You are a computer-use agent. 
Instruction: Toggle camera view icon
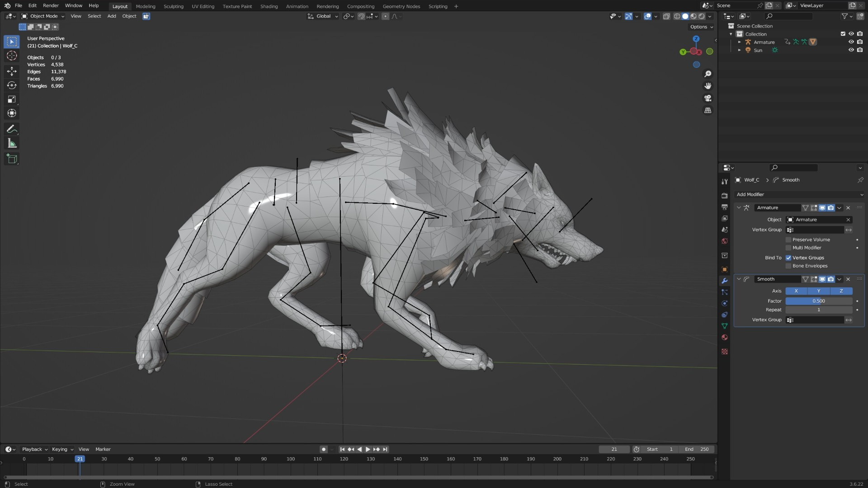pos(708,98)
